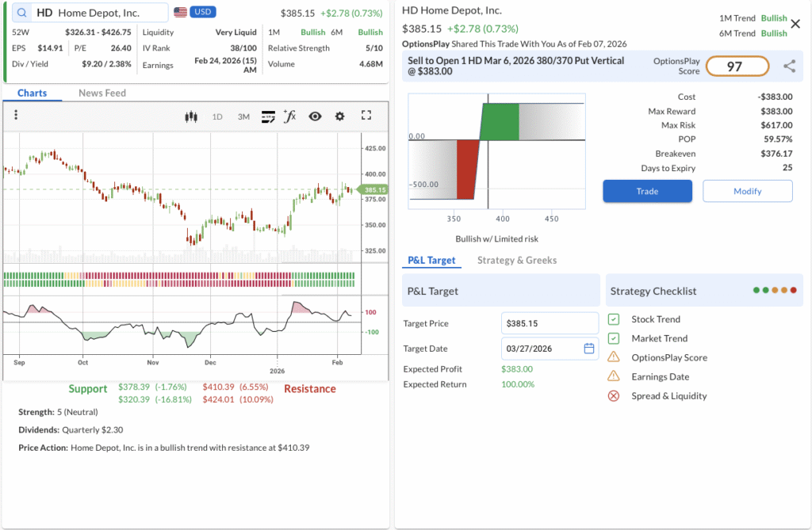
Task: Add an indicator with the fx icon
Action: click(290, 116)
